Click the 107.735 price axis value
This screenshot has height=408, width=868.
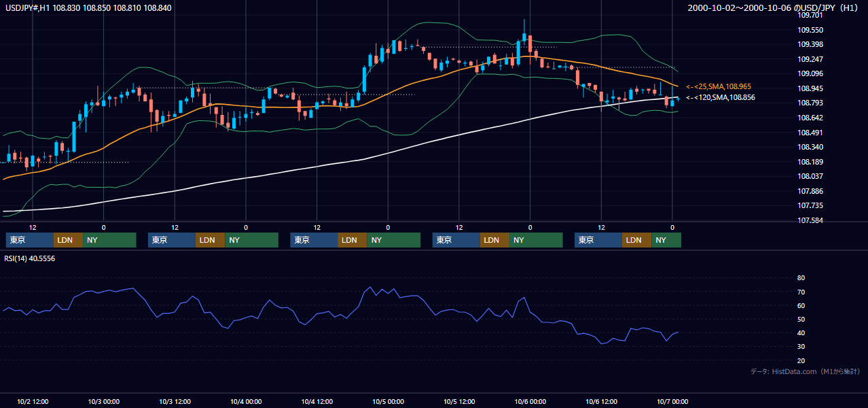(810, 205)
